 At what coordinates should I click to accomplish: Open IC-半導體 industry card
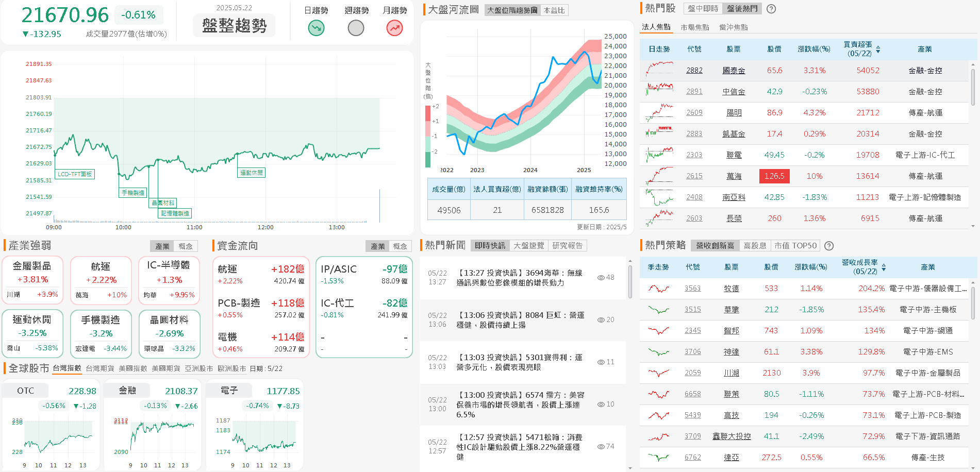[169, 280]
